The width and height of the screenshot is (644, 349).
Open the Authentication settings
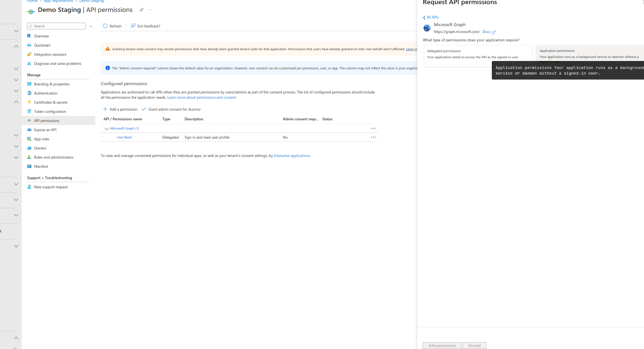click(45, 93)
